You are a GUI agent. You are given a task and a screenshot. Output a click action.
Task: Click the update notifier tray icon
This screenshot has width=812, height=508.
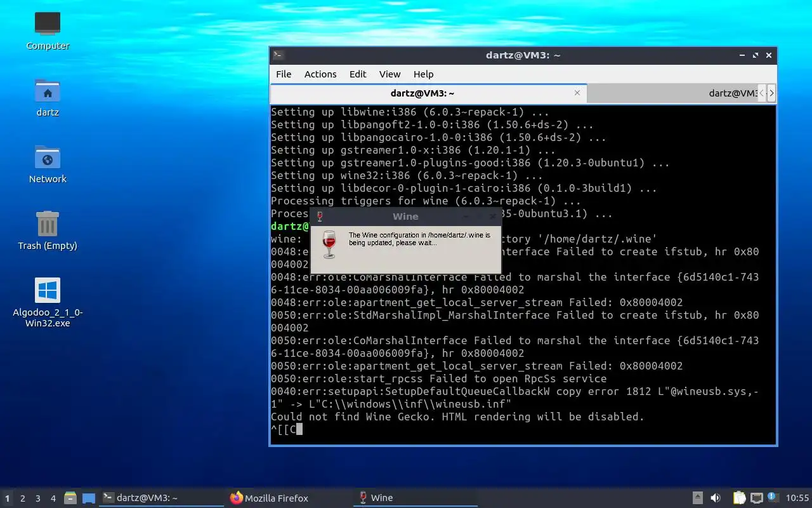[772, 497]
